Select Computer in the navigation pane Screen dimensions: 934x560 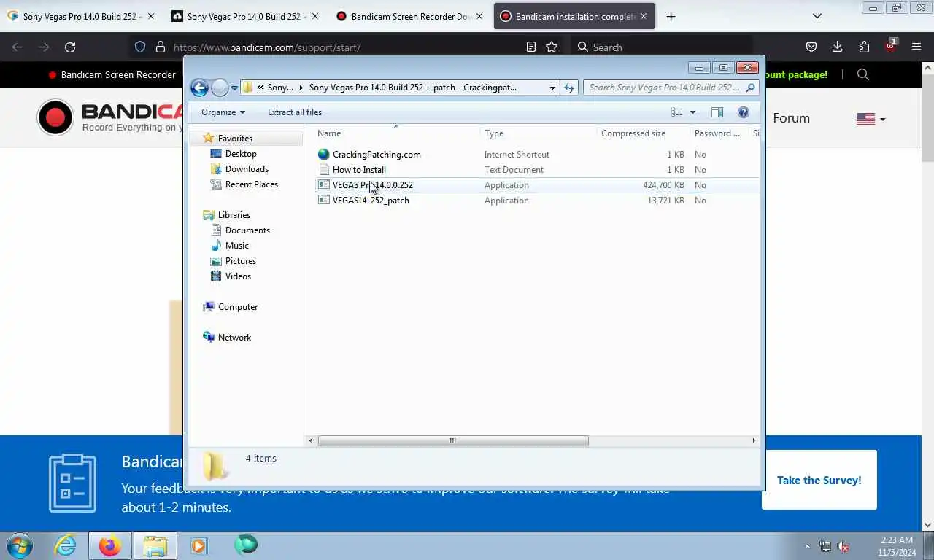[x=237, y=307]
